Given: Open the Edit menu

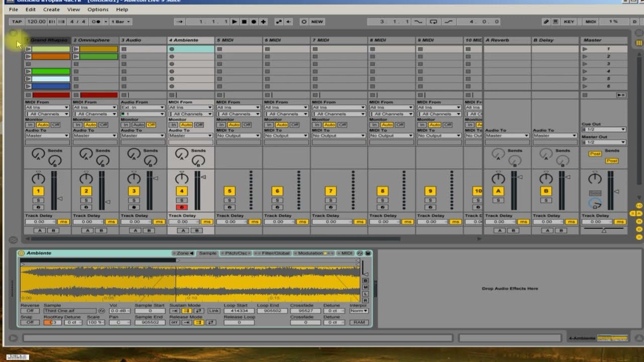Looking at the screenshot, I should tap(31, 9).
